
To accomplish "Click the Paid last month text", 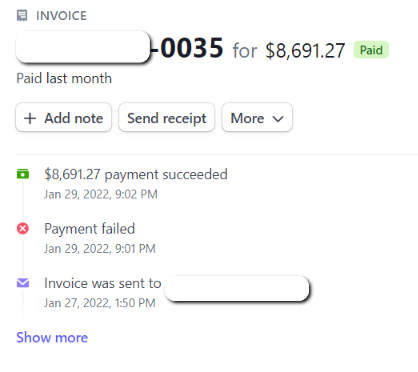I will click(64, 78).
